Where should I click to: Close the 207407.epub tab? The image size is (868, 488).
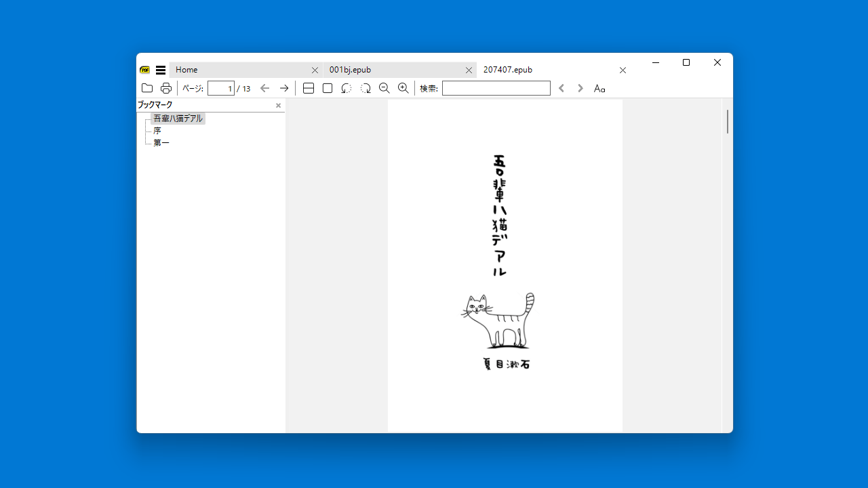[623, 70]
